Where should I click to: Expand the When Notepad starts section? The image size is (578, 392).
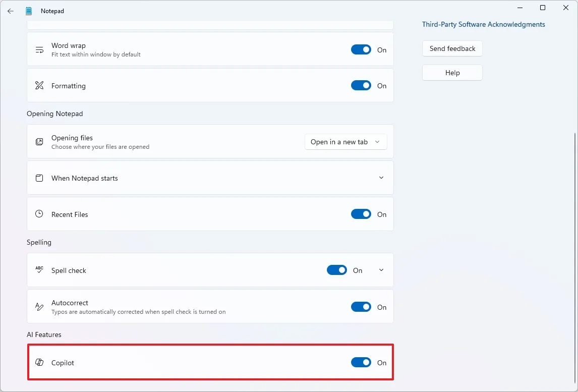(x=381, y=178)
